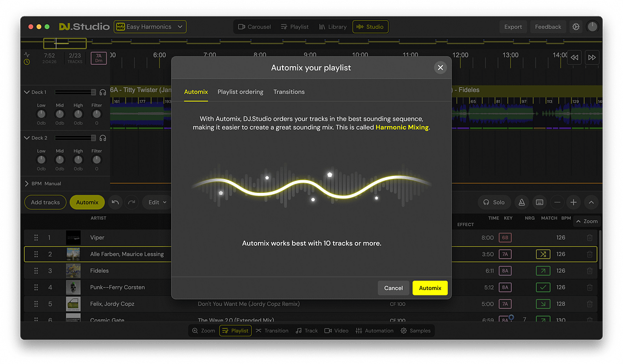Image resolution: width=623 pixels, height=364 pixels.
Task: Select the Transition view in bottom bar
Action: 272,331
